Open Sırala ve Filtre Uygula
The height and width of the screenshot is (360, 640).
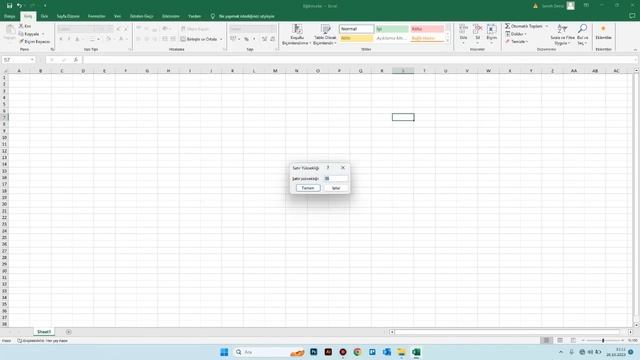562,34
